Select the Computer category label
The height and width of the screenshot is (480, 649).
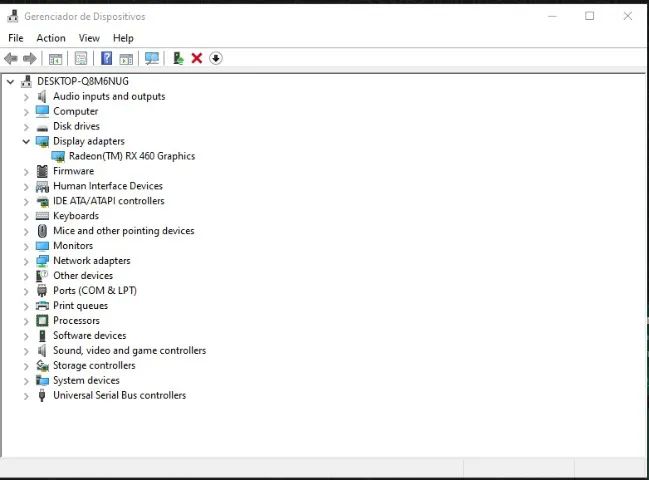point(75,111)
